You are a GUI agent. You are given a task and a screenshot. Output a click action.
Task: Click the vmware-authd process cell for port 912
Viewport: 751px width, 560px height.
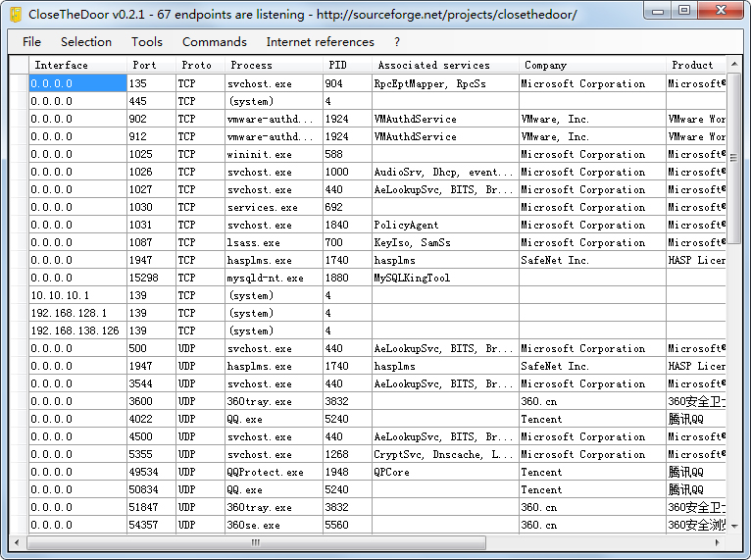[274, 136]
